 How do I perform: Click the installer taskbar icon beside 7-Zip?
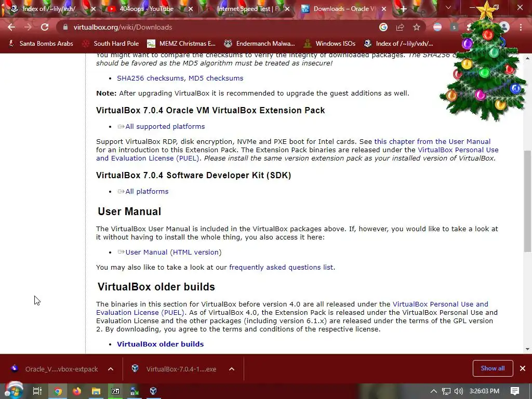tap(135, 391)
